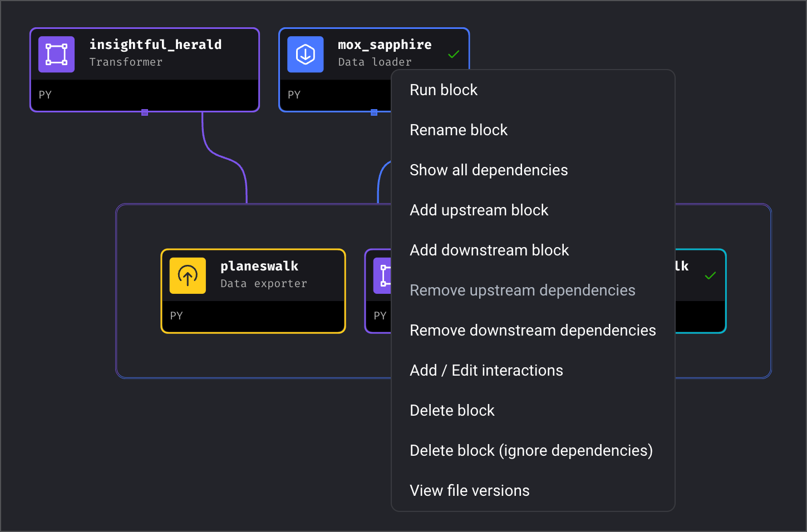Select the planeswalk block title

click(x=259, y=266)
